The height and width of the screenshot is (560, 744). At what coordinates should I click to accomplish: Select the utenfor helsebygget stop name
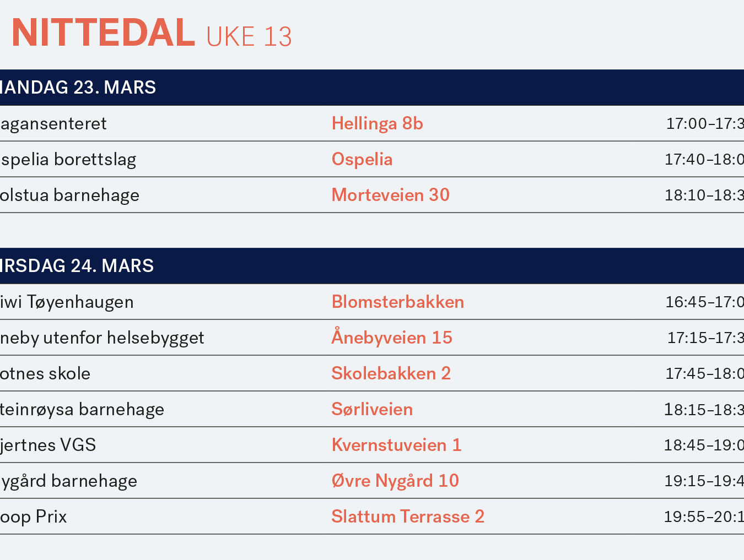point(102,338)
